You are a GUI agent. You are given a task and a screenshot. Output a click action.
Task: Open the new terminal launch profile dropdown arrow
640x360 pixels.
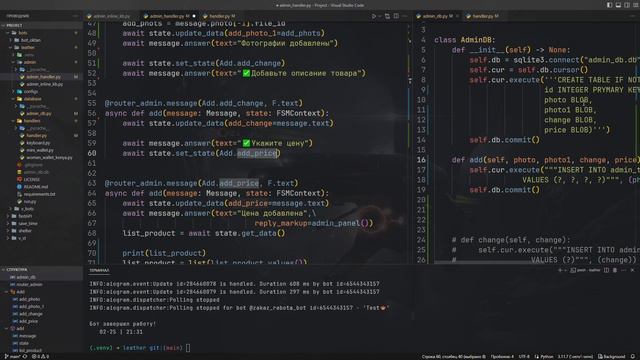point(565,270)
